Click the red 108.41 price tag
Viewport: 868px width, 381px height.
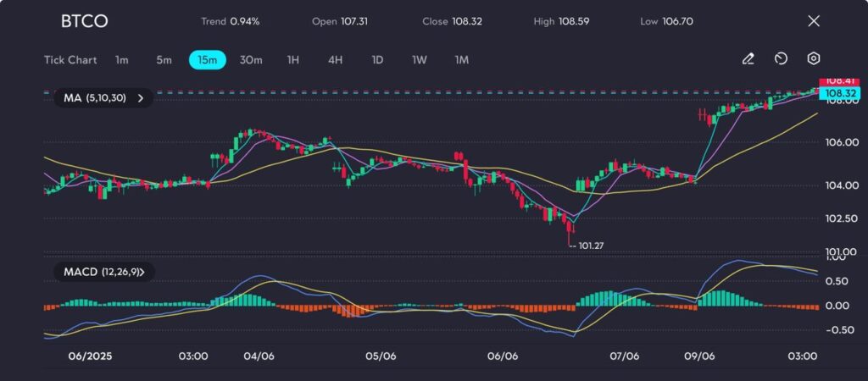pyautogui.click(x=842, y=80)
